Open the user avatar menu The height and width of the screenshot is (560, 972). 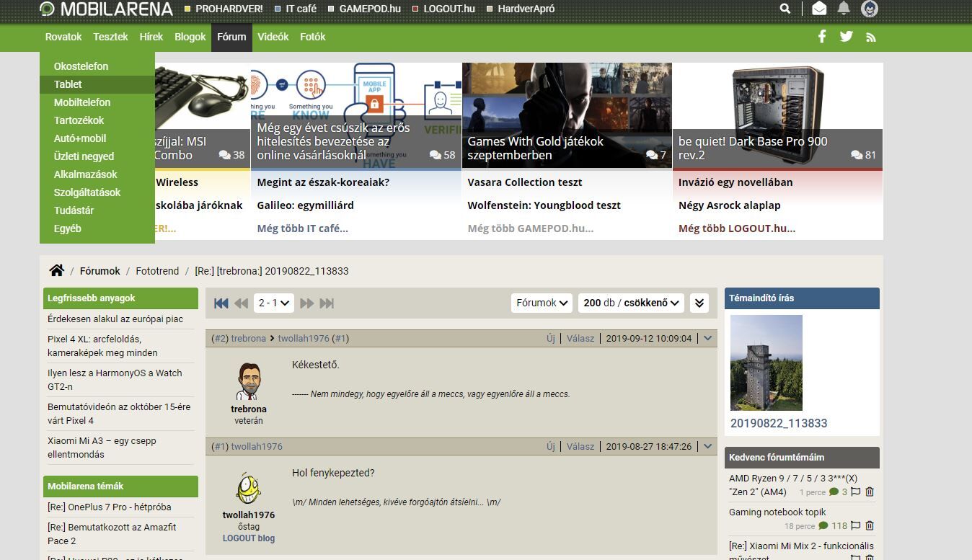[x=870, y=9]
